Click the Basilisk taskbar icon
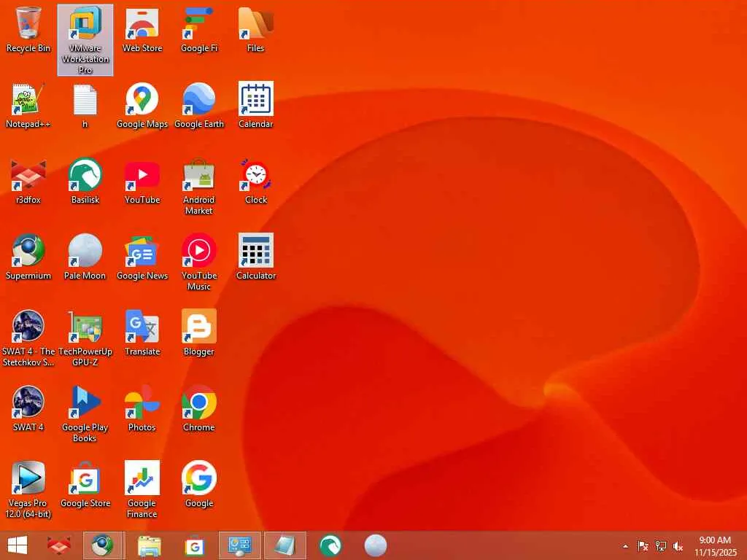The width and height of the screenshot is (747, 560). point(330,545)
